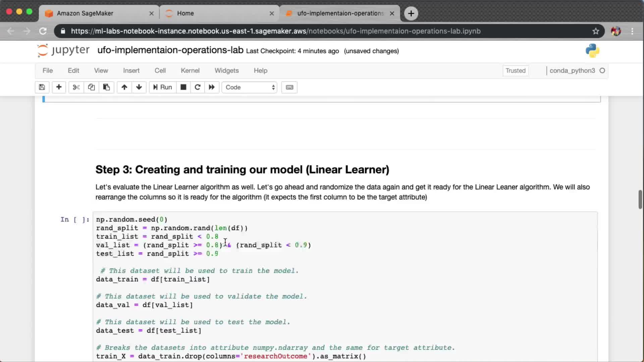Image resolution: width=644 pixels, height=362 pixels.
Task: Insert cell below with plus icon
Action: 59,87
